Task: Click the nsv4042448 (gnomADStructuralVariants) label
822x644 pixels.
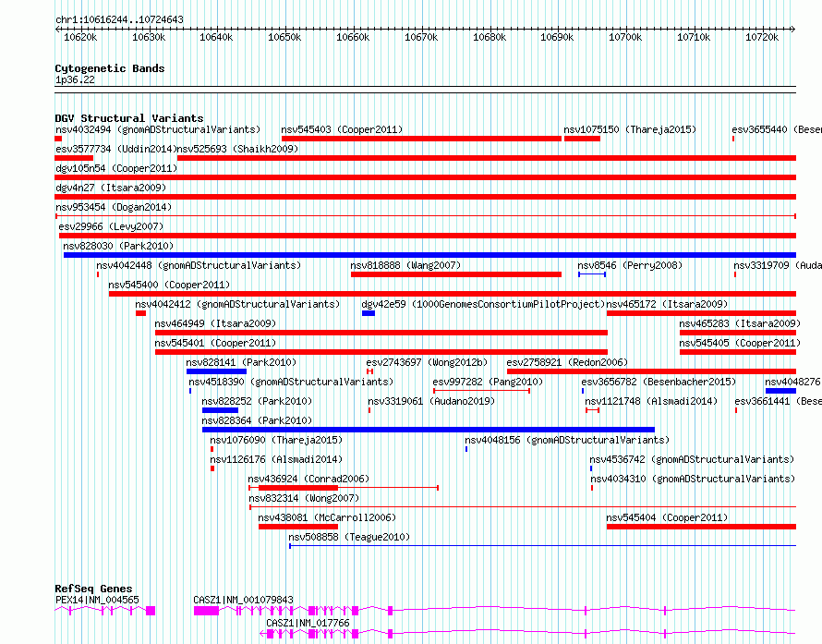Action: coord(199,265)
